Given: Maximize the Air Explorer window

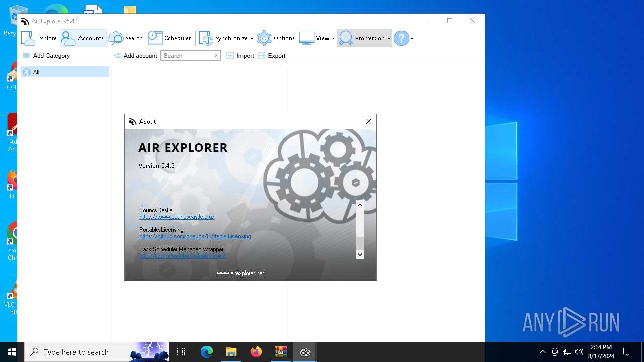Looking at the screenshot, I should coord(450,21).
